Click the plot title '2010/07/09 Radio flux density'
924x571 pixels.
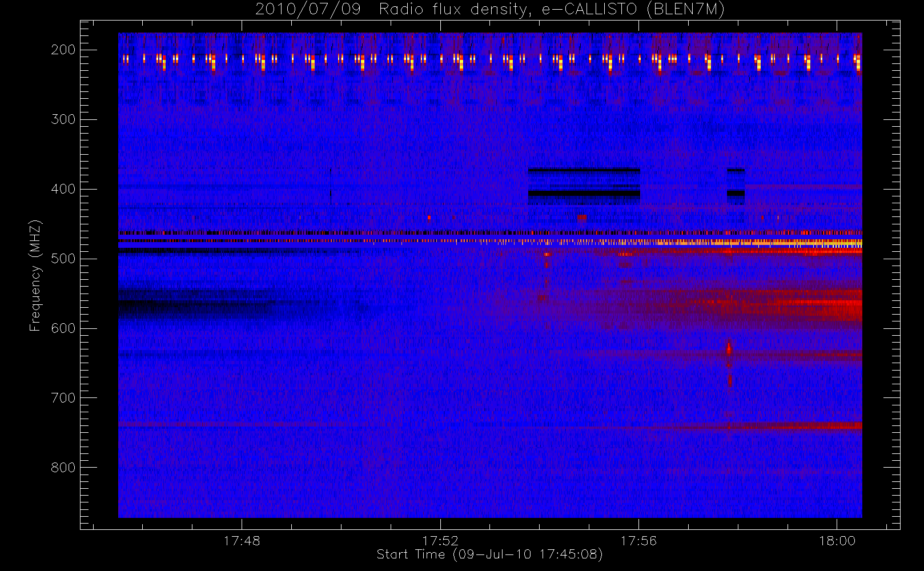click(490, 10)
